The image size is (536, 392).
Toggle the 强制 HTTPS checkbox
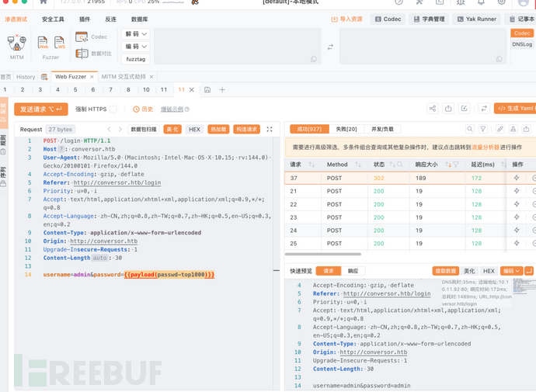point(113,109)
